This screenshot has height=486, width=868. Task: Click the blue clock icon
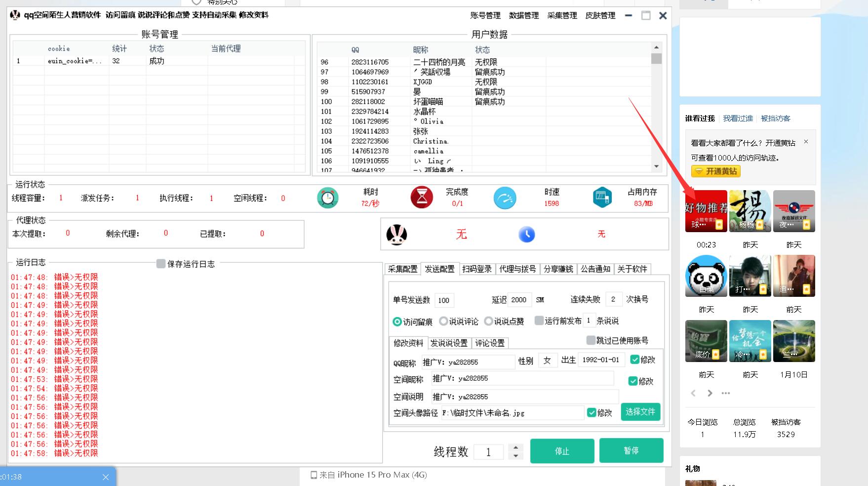(x=527, y=235)
